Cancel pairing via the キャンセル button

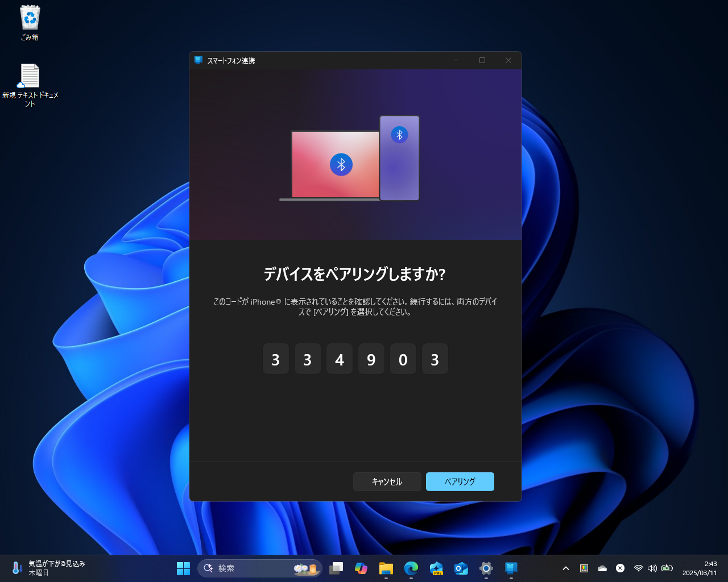pyautogui.click(x=387, y=481)
